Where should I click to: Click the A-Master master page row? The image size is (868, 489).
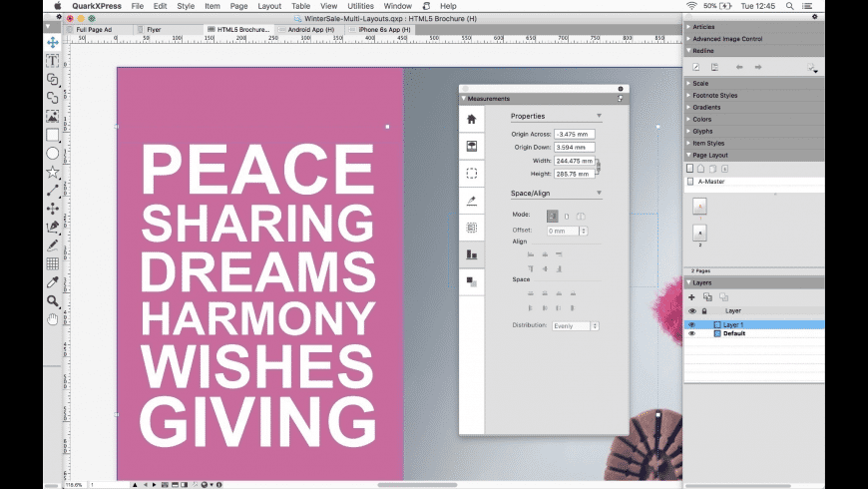pos(754,182)
